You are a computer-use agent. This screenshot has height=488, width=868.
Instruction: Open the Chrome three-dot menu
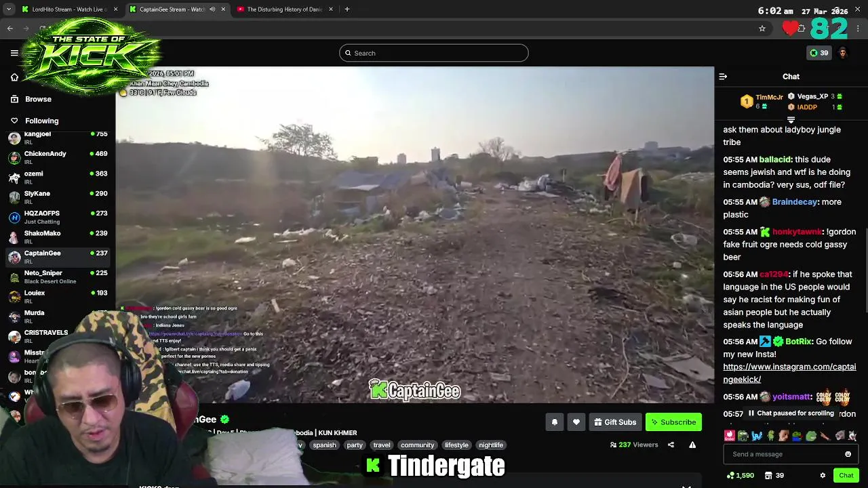(859, 28)
